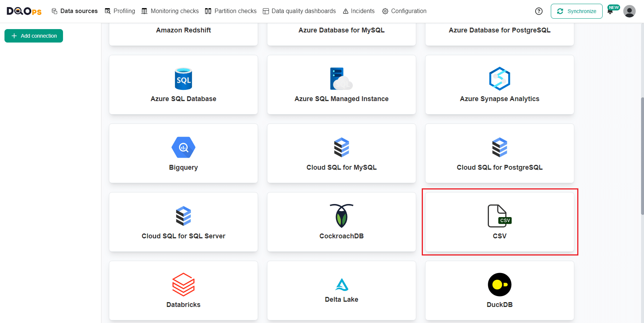Choose Azure Database for MySQL tile
The image size is (644, 323).
[342, 34]
